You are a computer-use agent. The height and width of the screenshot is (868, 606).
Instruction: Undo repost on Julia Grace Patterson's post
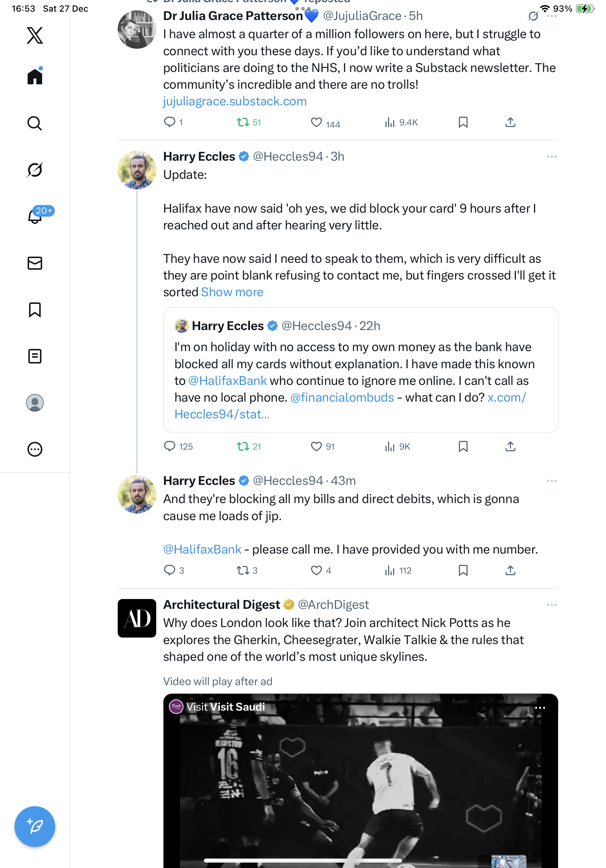pos(243,122)
